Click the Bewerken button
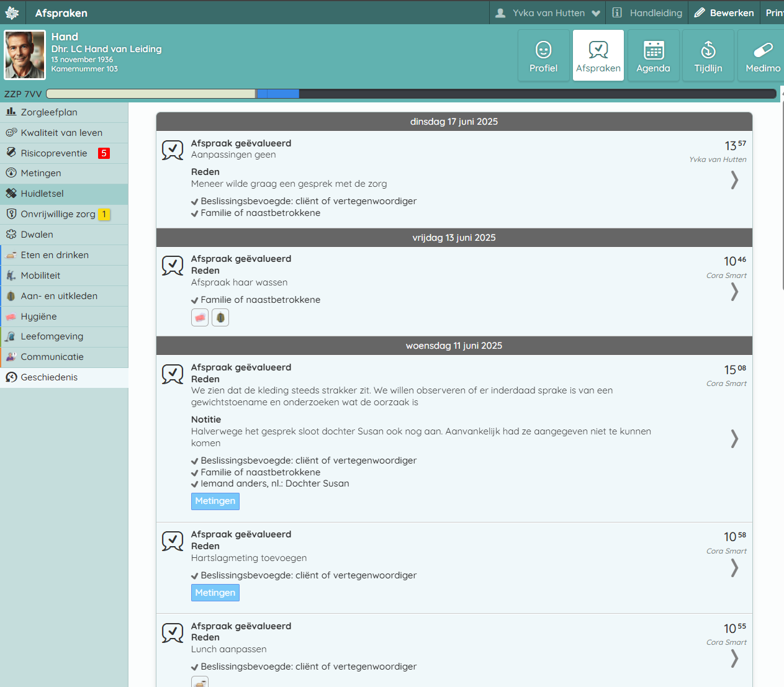The width and height of the screenshot is (784, 687). [724, 13]
